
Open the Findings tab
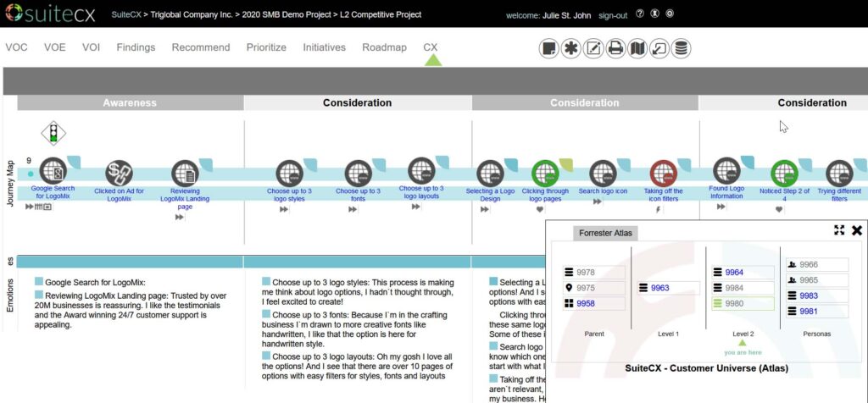136,47
